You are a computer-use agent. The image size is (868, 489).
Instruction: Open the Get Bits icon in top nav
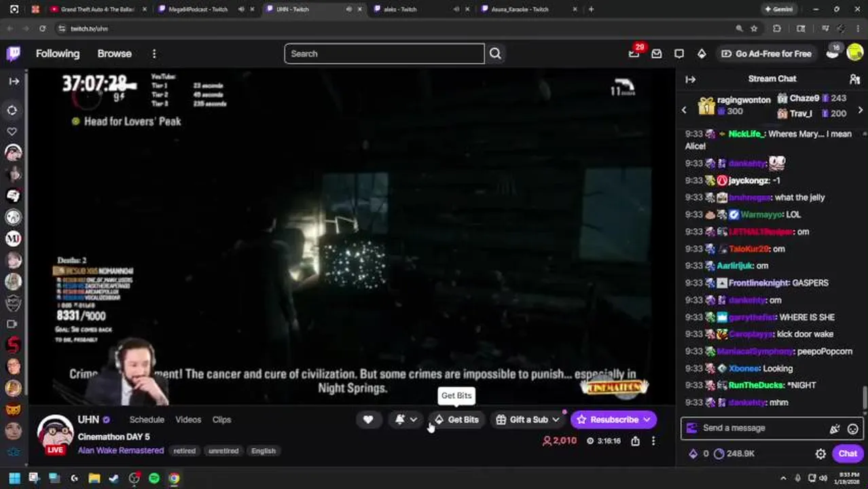[x=702, y=54]
